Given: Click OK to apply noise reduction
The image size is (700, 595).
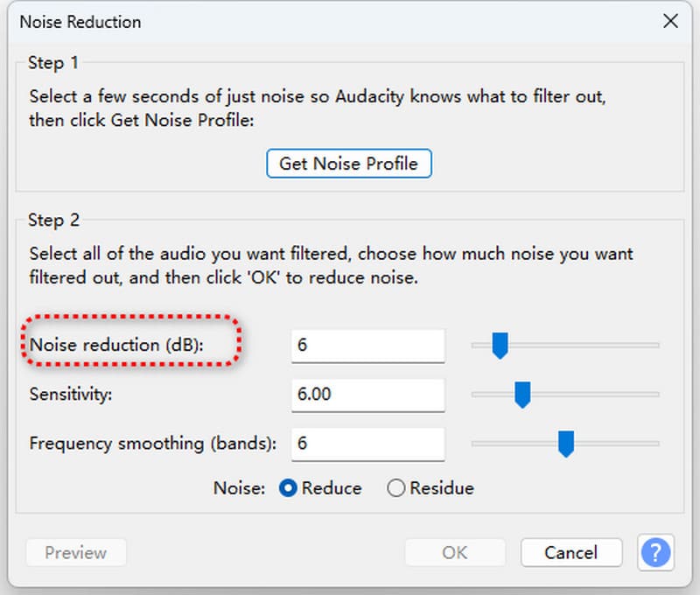Looking at the screenshot, I should [454, 553].
